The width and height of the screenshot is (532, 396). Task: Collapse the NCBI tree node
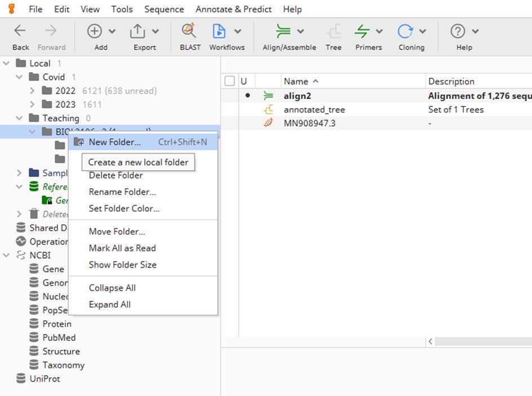coord(6,255)
